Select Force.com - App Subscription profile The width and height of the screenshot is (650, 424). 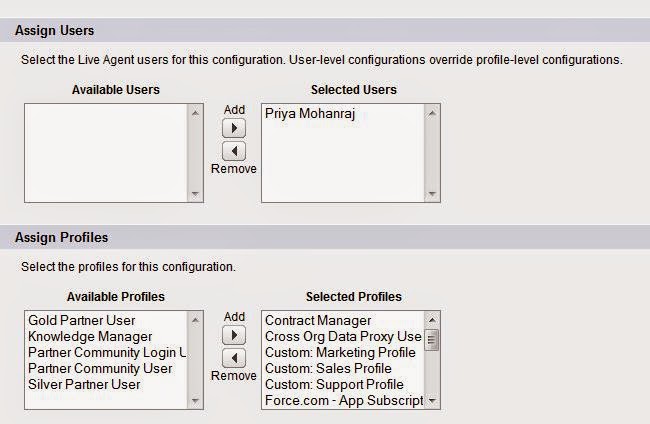344,400
